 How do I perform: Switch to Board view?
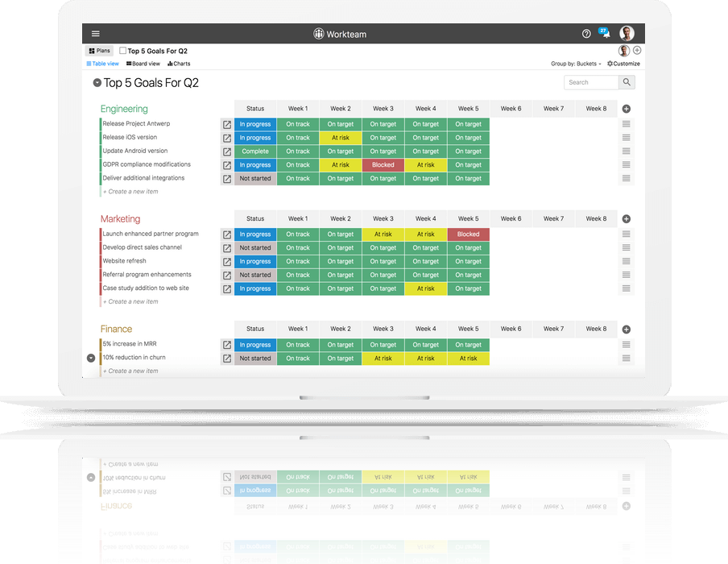(x=143, y=64)
